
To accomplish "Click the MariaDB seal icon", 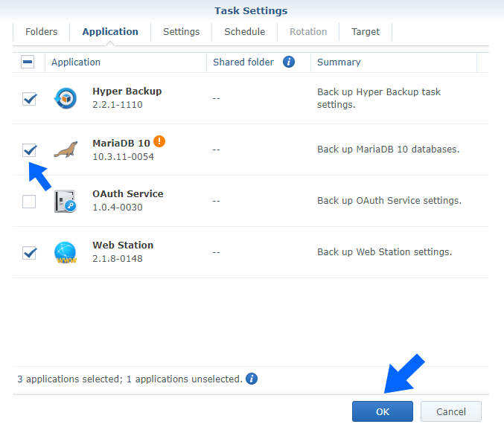I will 66,150.
